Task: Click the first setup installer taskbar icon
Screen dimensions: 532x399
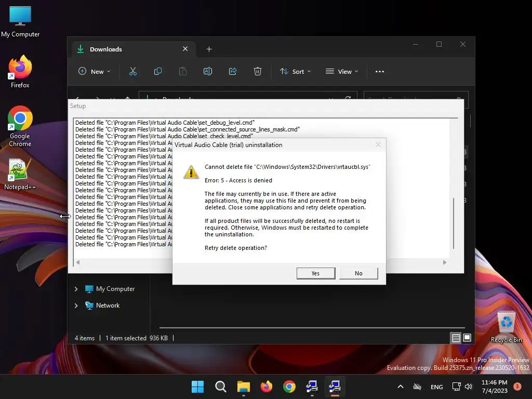Action: pyautogui.click(x=312, y=387)
